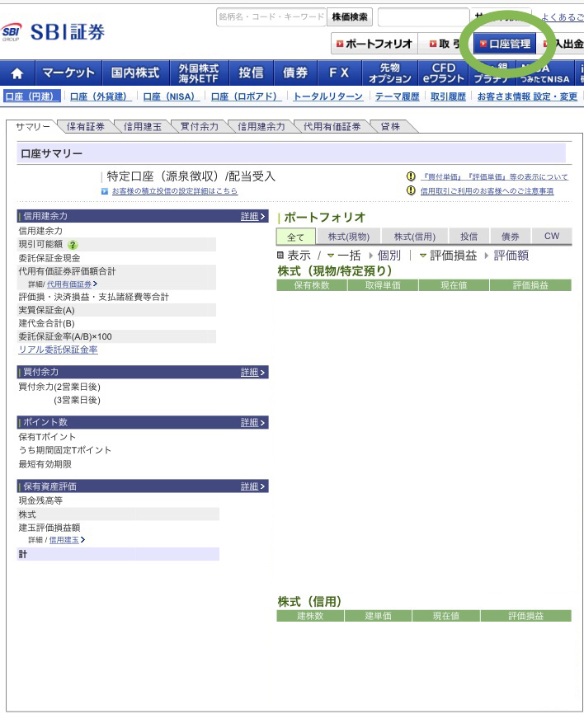Open 詳細 of 買付余力 section
This screenshot has width=584, height=728.
point(252,373)
